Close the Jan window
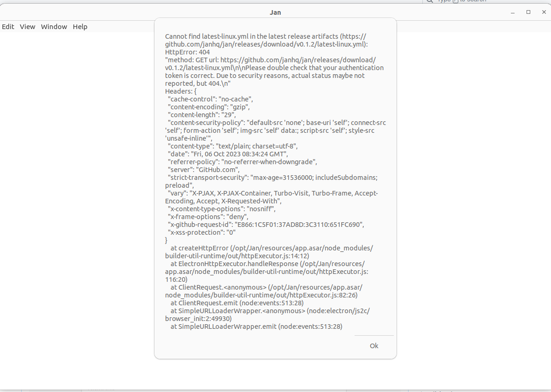This screenshot has height=392, width=551. [x=544, y=12]
